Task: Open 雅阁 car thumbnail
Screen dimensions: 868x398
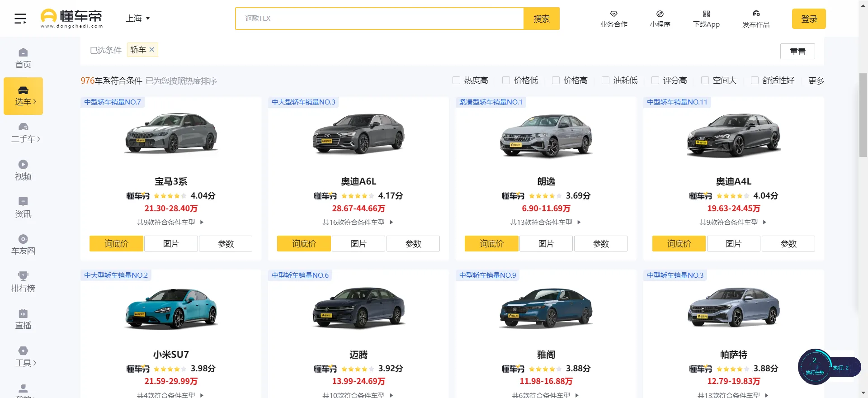Action: tap(546, 308)
